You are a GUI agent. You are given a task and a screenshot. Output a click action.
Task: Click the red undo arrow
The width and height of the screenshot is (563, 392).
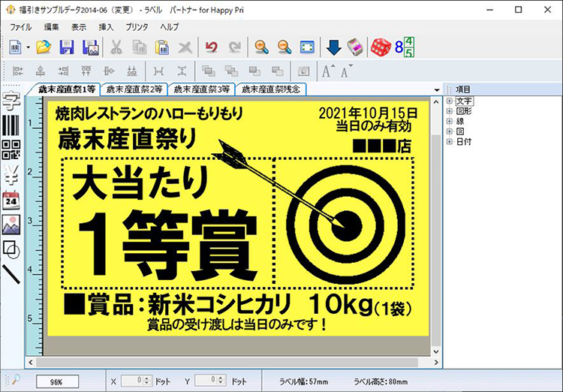point(212,47)
